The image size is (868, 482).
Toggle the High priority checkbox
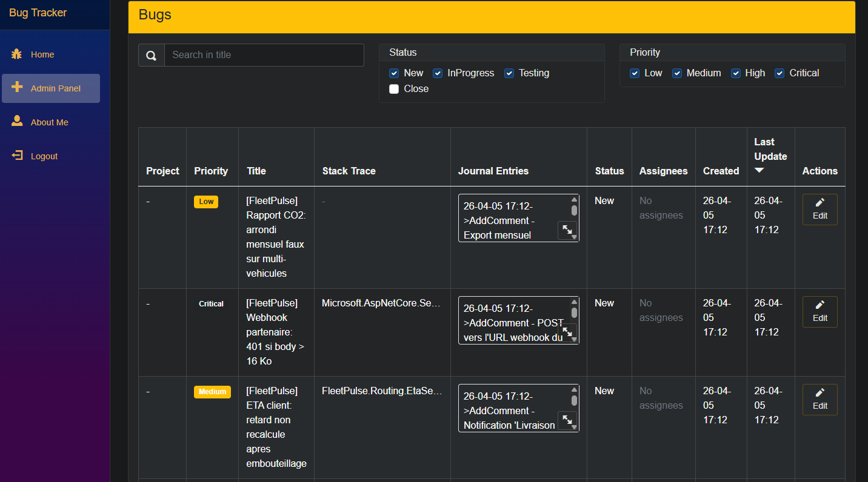pos(736,73)
